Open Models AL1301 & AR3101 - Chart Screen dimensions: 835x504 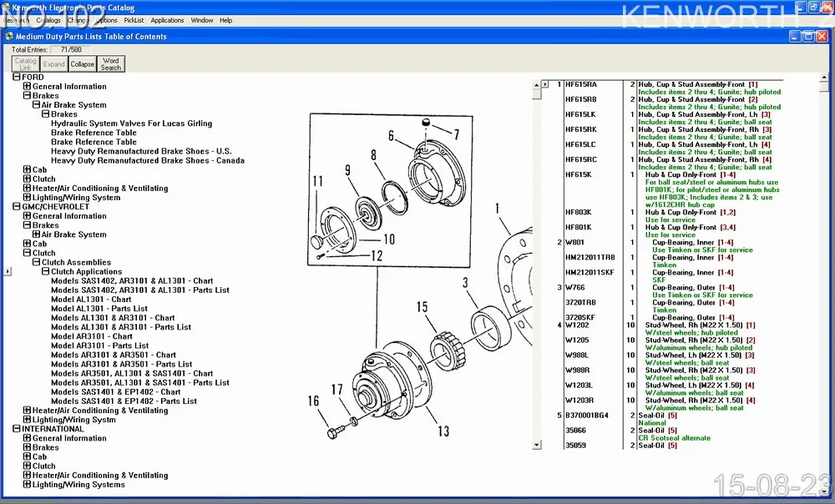113,318
